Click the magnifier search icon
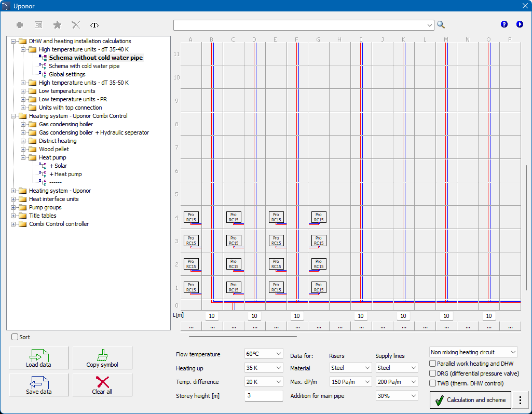The image size is (532, 414). pyautogui.click(x=441, y=25)
